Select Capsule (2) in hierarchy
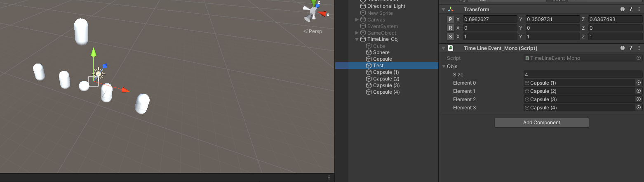 click(x=386, y=79)
